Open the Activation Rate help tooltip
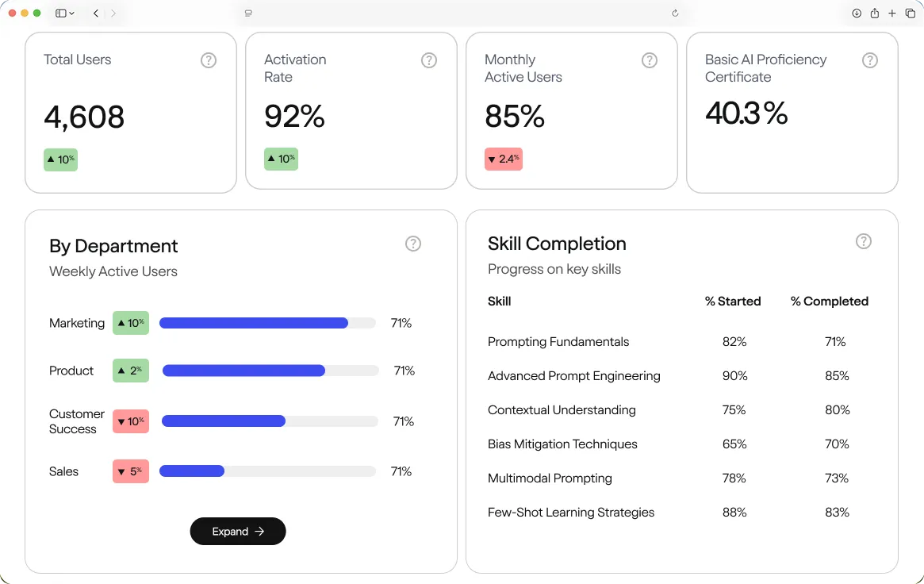Image resolution: width=924 pixels, height=584 pixels. pos(429,60)
